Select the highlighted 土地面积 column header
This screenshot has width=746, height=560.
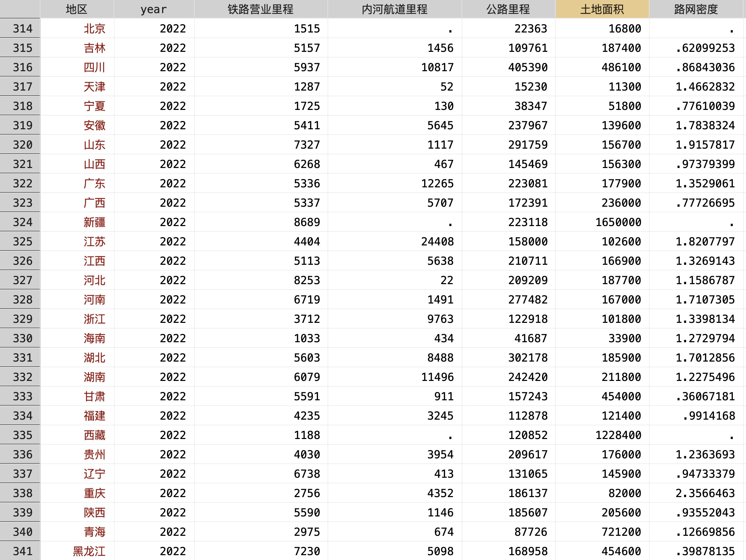(602, 9)
